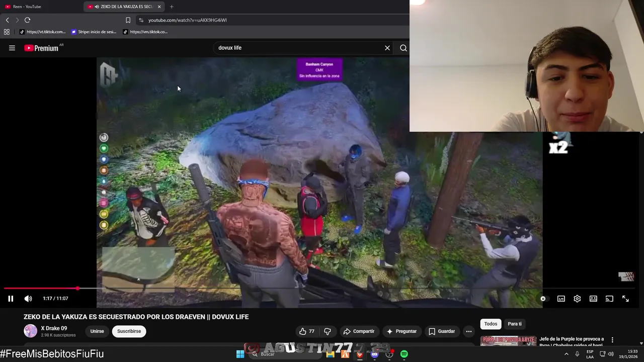Click the progress bar scrubber handle

coord(77,289)
